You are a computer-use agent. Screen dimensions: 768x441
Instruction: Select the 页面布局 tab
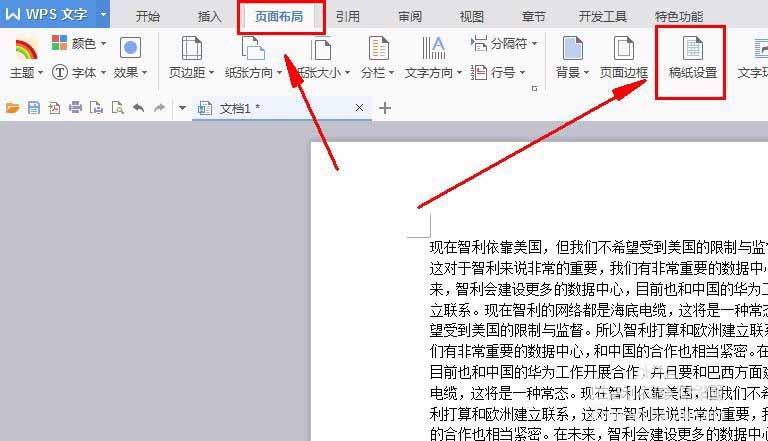pyautogui.click(x=279, y=17)
